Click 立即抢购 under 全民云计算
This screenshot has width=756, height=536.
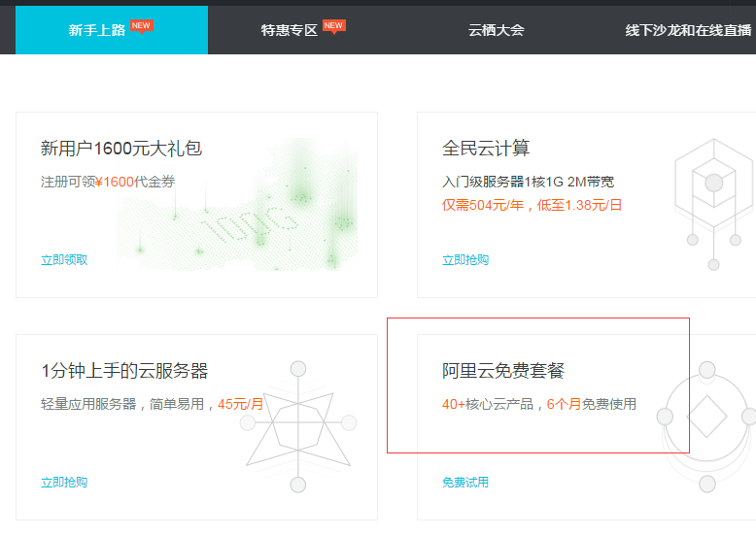tap(465, 260)
